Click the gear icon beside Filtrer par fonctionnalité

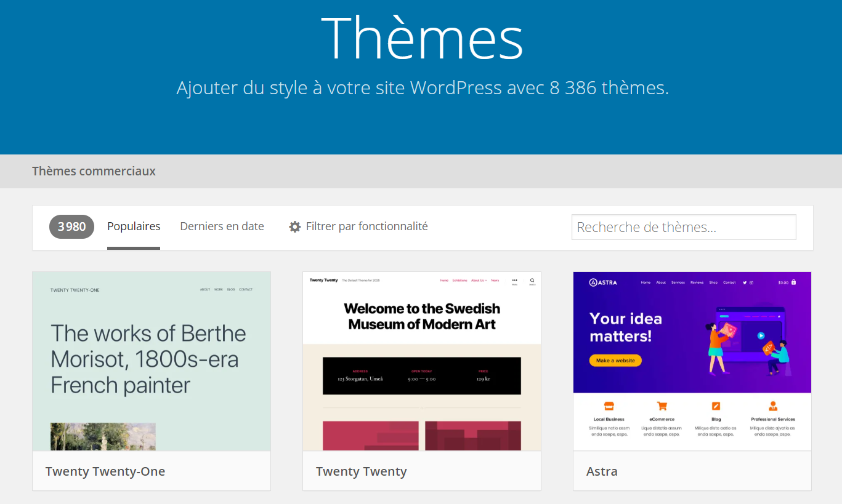click(x=295, y=226)
